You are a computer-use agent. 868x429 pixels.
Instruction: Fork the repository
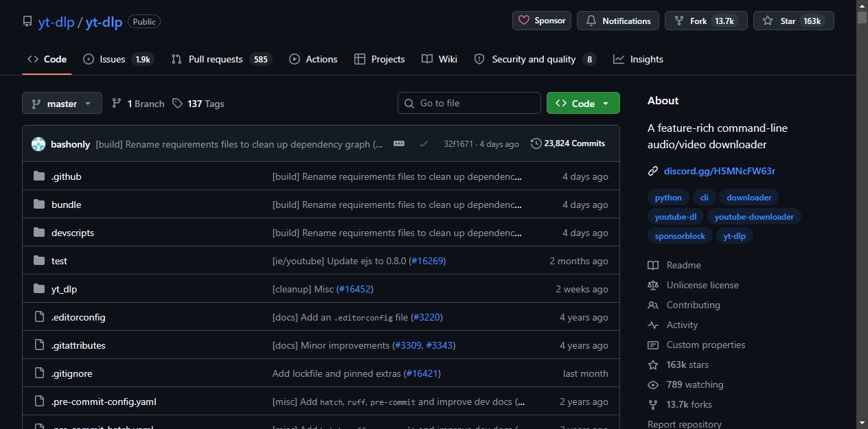click(x=706, y=21)
